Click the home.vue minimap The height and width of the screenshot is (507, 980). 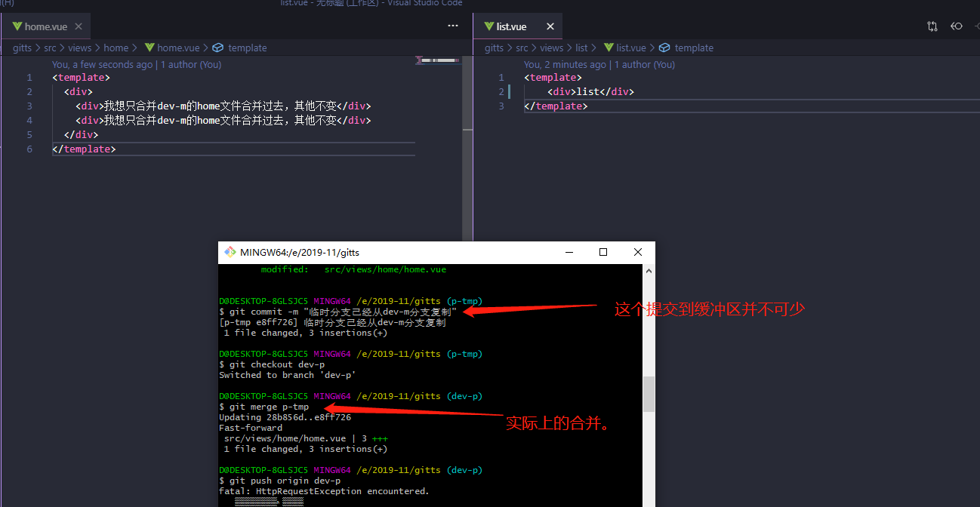pyautogui.click(x=439, y=60)
